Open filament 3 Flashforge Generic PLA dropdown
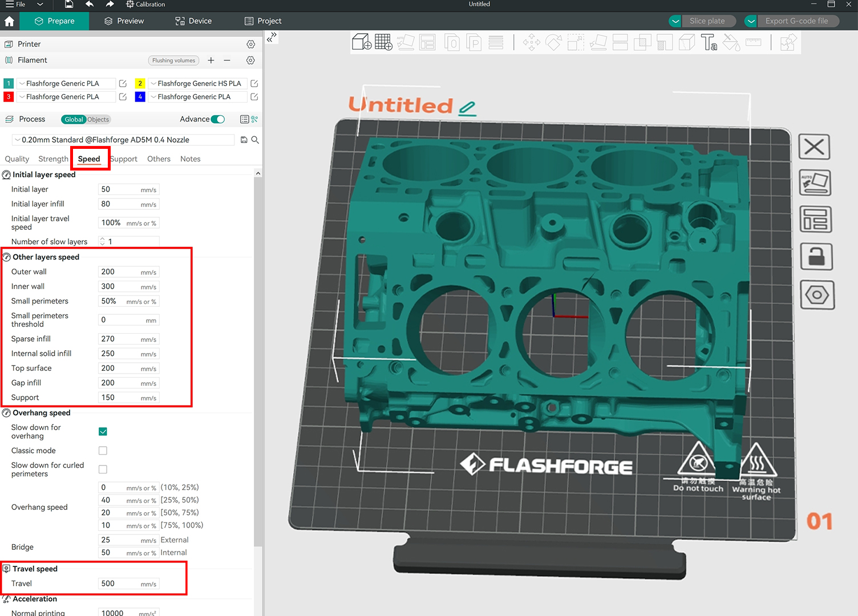Screen dimensions: 858x616 tap(66, 97)
